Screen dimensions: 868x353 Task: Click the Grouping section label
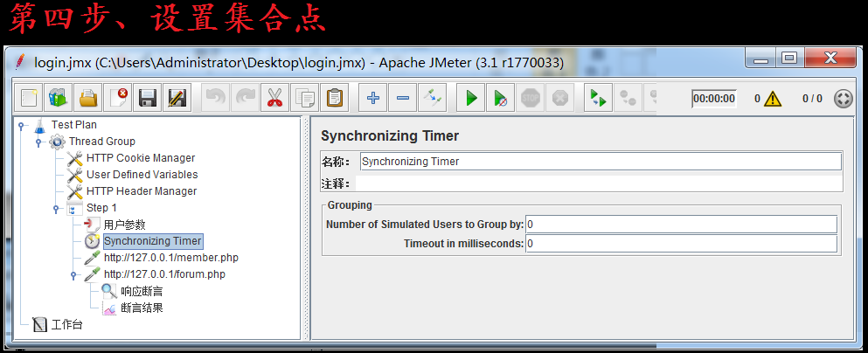pos(350,204)
